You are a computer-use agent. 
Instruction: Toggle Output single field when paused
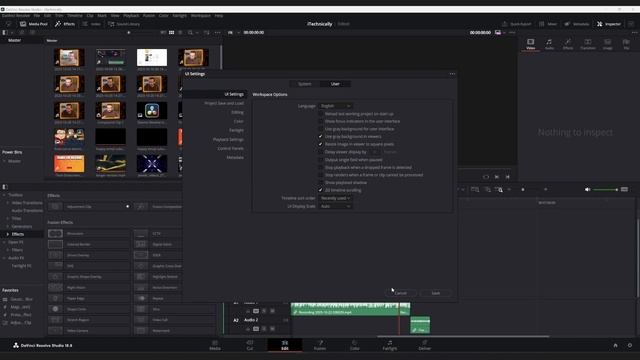320,160
